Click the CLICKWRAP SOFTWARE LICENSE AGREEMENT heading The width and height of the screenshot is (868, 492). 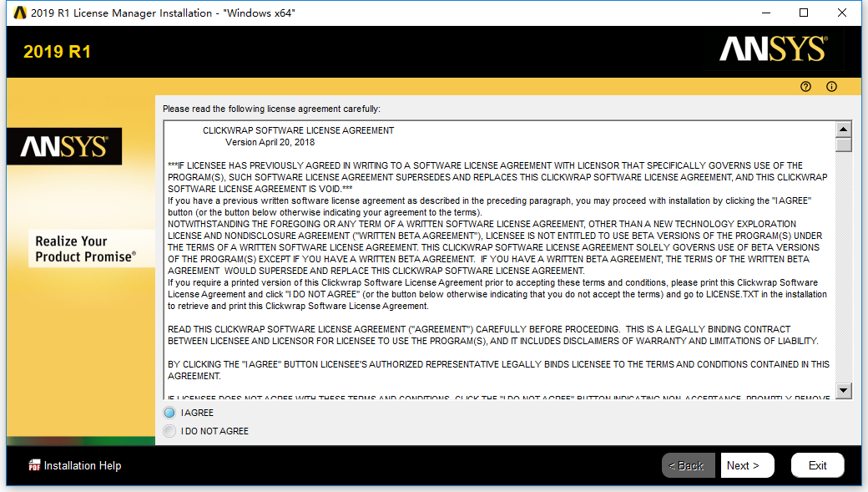click(x=299, y=131)
